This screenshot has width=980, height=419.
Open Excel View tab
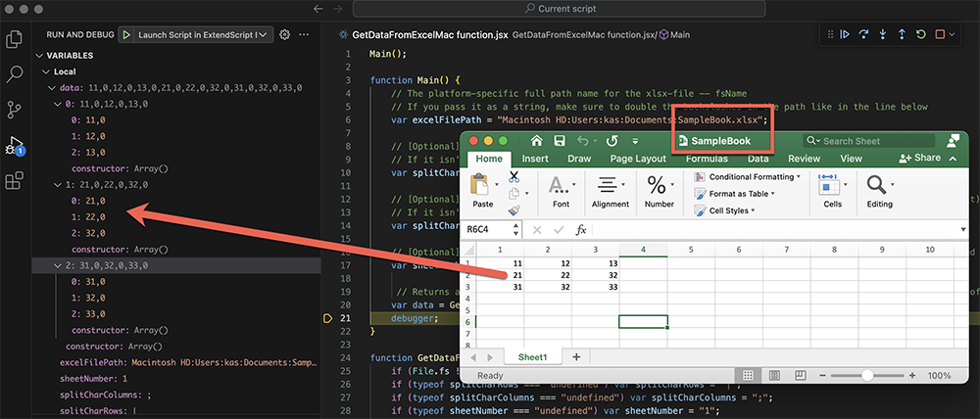tap(851, 159)
